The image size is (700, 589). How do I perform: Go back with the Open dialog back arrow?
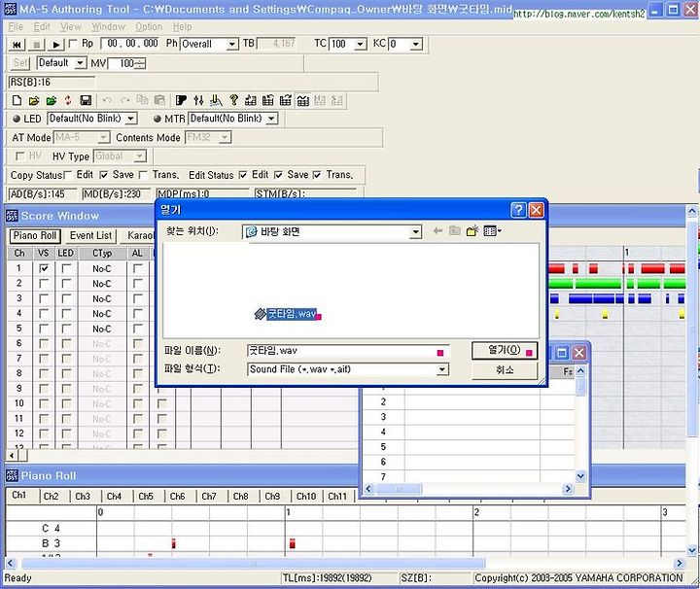click(437, 230)
